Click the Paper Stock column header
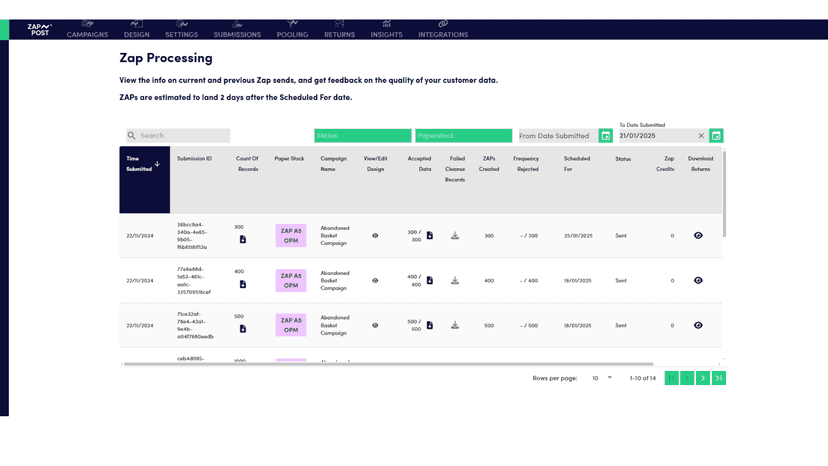 coord(289,159)
